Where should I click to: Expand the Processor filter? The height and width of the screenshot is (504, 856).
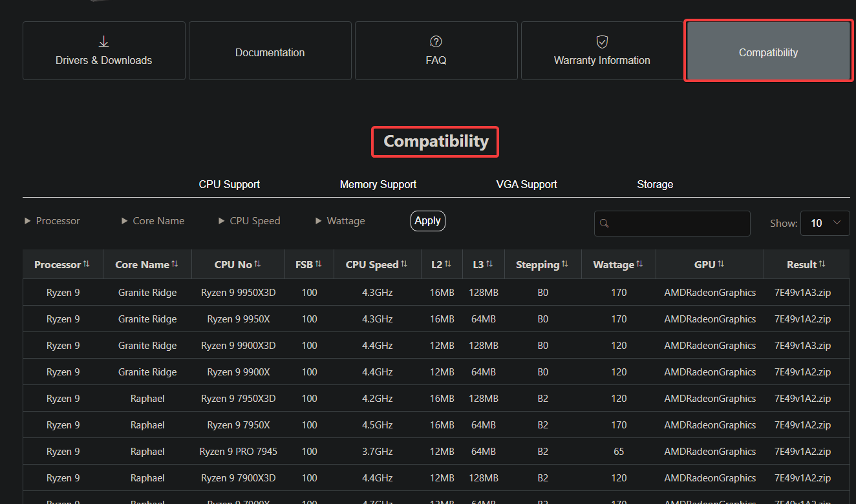[x=52, y=221]
